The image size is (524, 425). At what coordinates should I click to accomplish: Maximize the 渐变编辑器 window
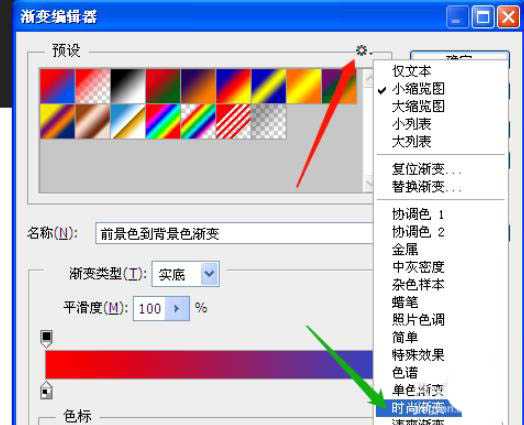(x=483, y=17)
